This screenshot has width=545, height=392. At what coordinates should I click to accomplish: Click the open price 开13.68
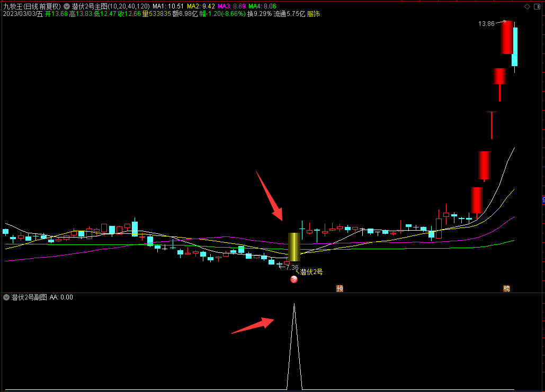(56, 14)
